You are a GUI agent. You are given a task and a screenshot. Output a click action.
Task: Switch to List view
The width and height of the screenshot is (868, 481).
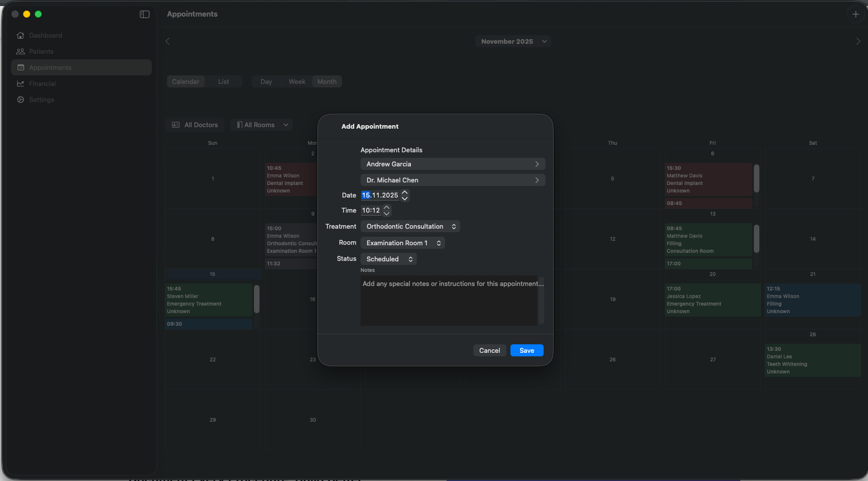coord(224,81)
